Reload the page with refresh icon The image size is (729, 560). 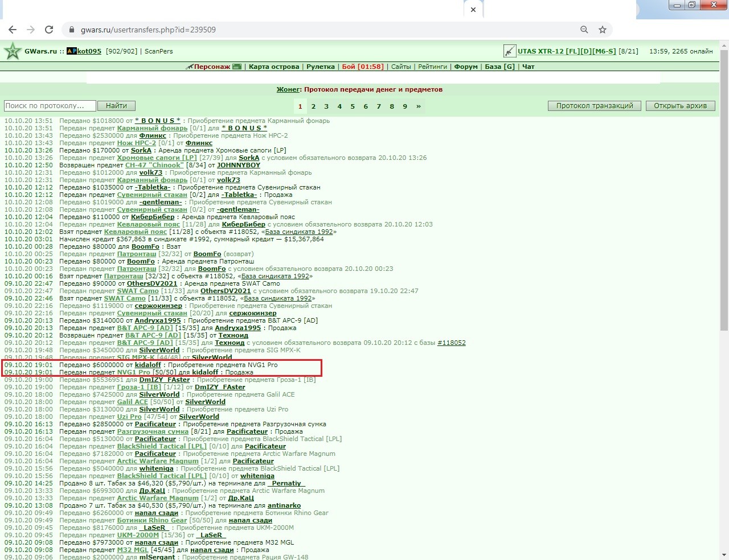(49, 30)
